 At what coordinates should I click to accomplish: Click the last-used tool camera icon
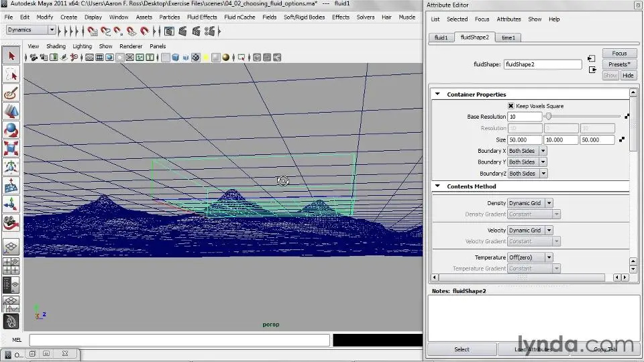pyautogui.click(x=11, y=223)
